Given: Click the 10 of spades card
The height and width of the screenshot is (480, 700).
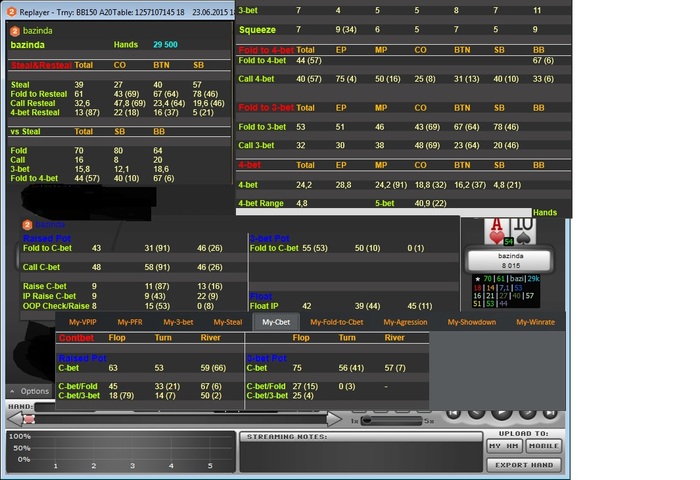Looking at the screenshot, I should pos(523,231).
